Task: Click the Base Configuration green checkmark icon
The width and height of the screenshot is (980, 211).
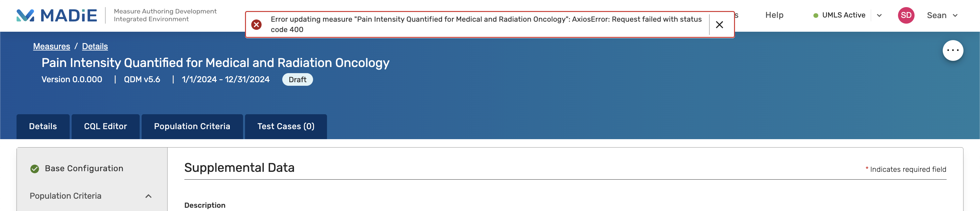Action: coord(35,169)
